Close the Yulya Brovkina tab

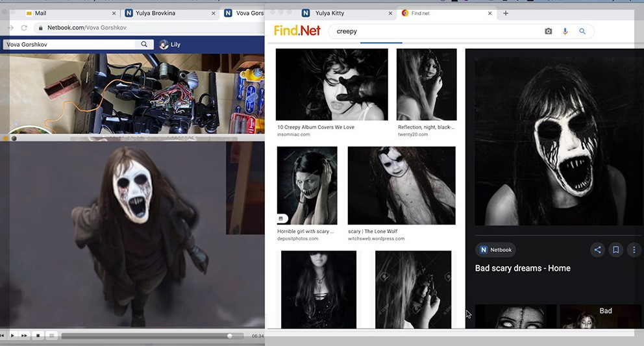(x=213, y=14)
